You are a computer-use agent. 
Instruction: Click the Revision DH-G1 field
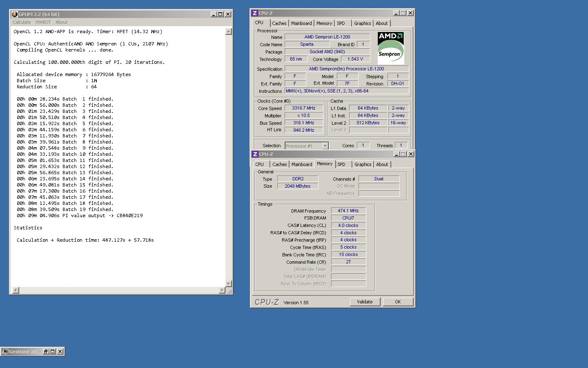pyautogui.click(x=398, y=84)
